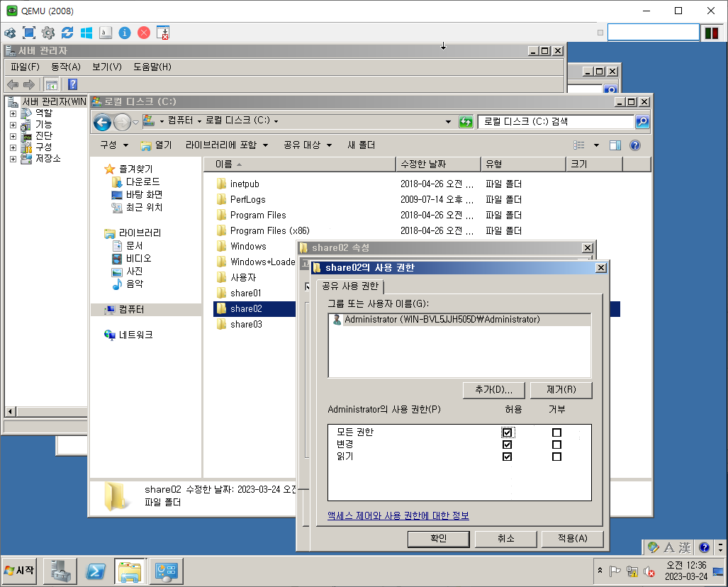Viewport: 728px width, 587px height.
Task: Change Explorer view mode icon
Action: [579, 145]
